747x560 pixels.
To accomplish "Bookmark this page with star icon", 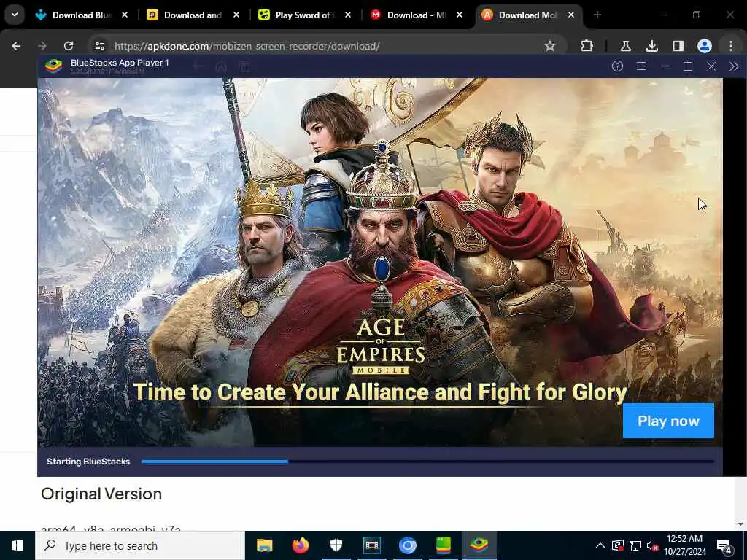I will point(550,46).
